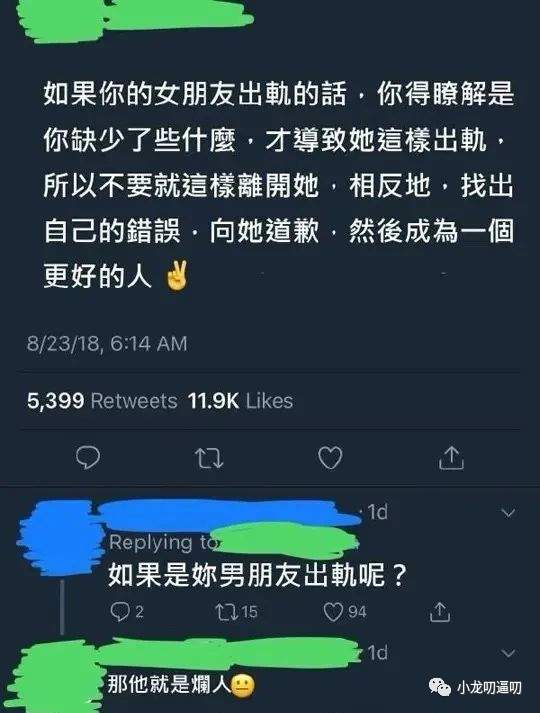Screen dimensions: 540x713
Task: Like the main tweet with the heart icon
Action: pos(330,457)
